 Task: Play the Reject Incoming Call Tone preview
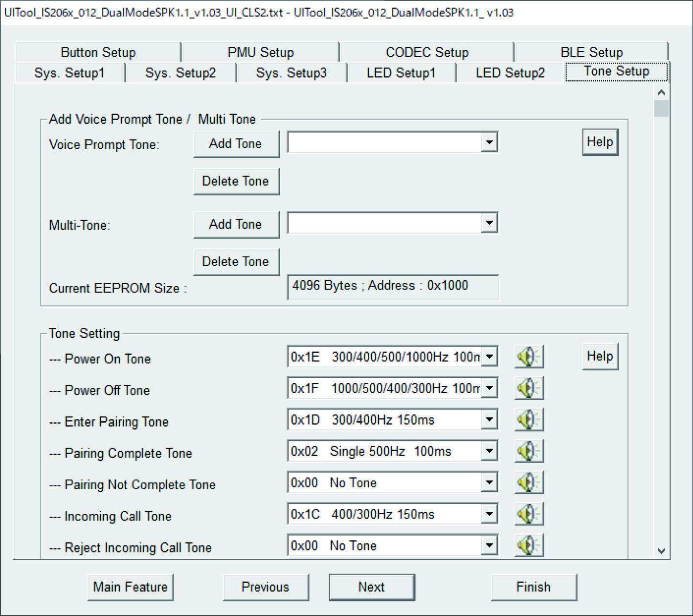[x=529, y=545]
